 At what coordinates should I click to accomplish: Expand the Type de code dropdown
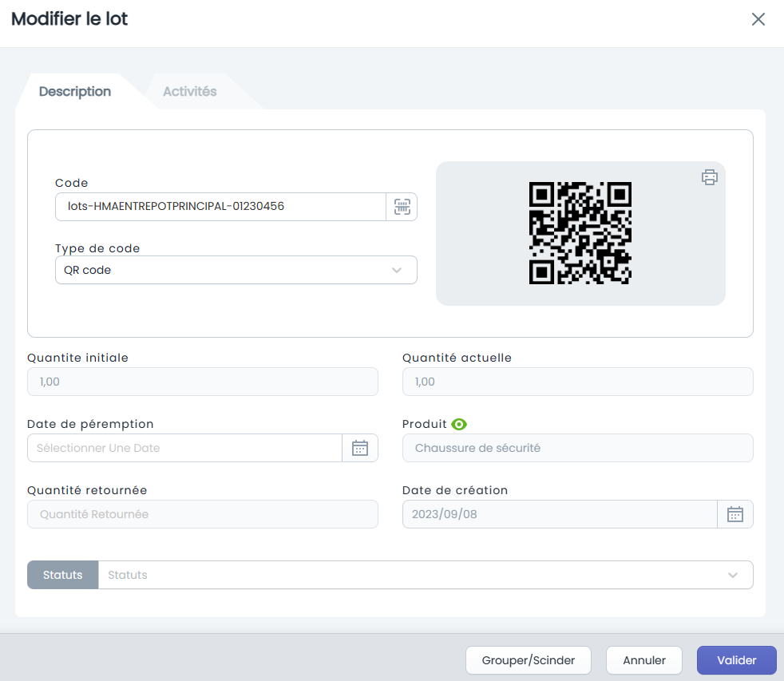pyautogui.click(x=236, y=270)
